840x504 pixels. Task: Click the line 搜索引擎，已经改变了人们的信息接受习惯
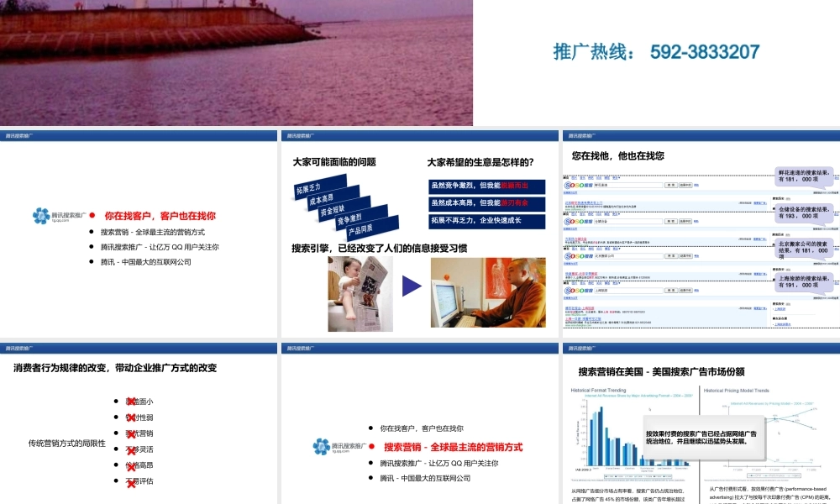(380, 248)
